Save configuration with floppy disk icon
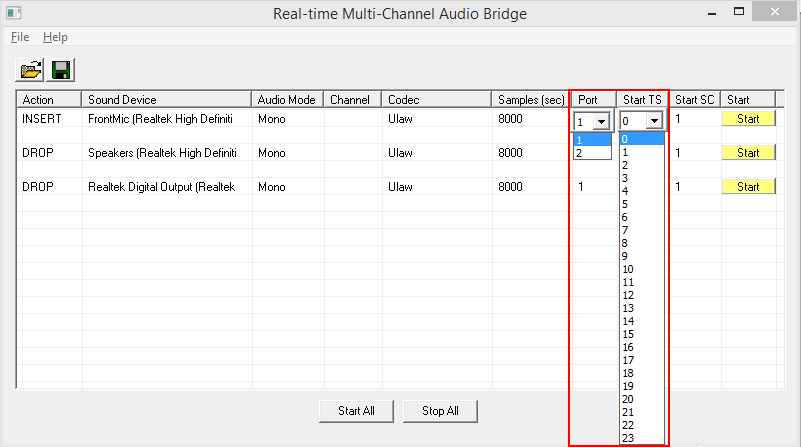The width and height of the screenshot is (801, 447). [x=61, y=70]
